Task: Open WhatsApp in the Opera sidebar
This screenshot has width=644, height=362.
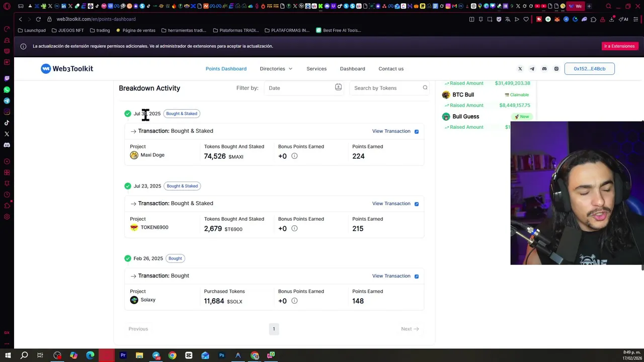Action: click(7, 89)
